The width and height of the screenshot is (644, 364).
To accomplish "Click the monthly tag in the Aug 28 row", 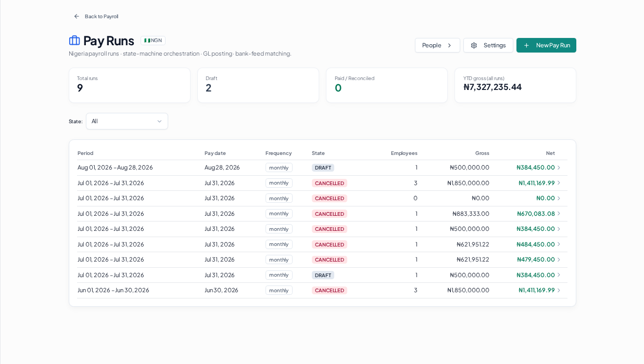I will 279,167.
